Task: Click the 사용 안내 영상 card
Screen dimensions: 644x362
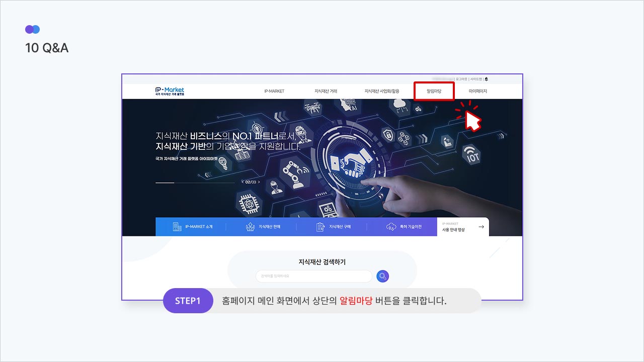Action: 463,227
